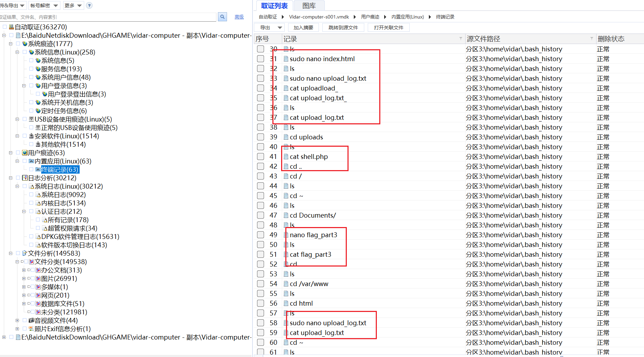Tick checkbox for row 47 cd Documents/

[x=261, y=215]
